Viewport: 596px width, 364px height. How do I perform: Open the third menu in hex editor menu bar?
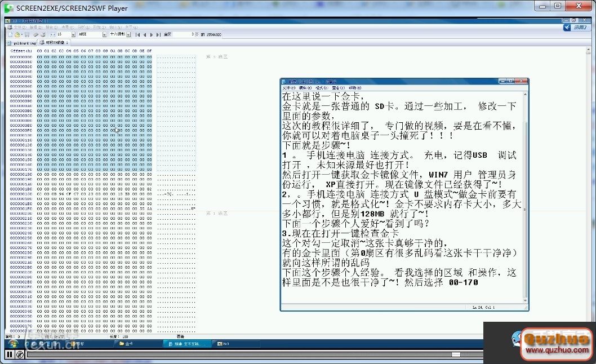click(x=52, y=28)
